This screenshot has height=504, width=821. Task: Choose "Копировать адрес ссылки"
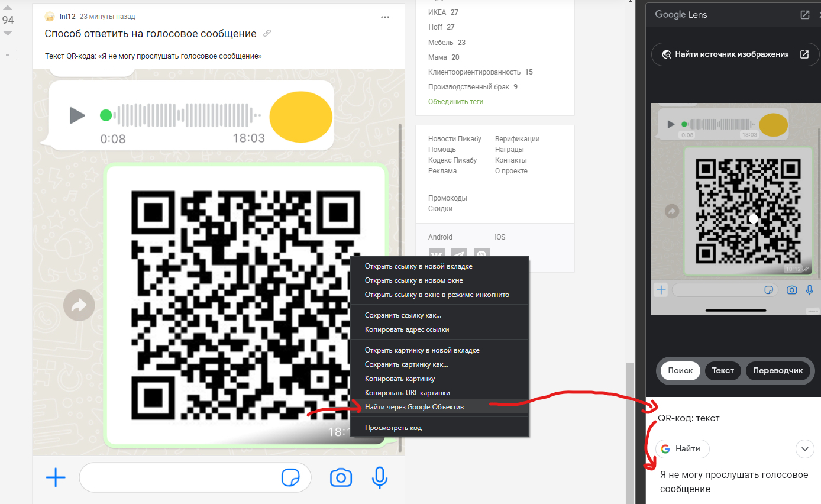tap(439, 329)
